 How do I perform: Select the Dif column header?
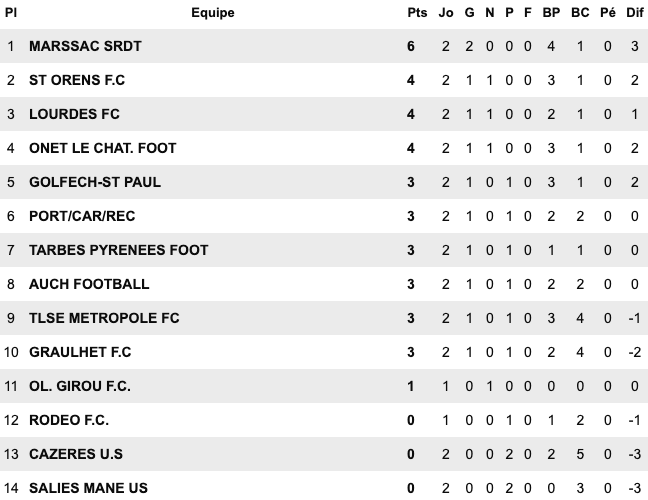click(634, 13)
